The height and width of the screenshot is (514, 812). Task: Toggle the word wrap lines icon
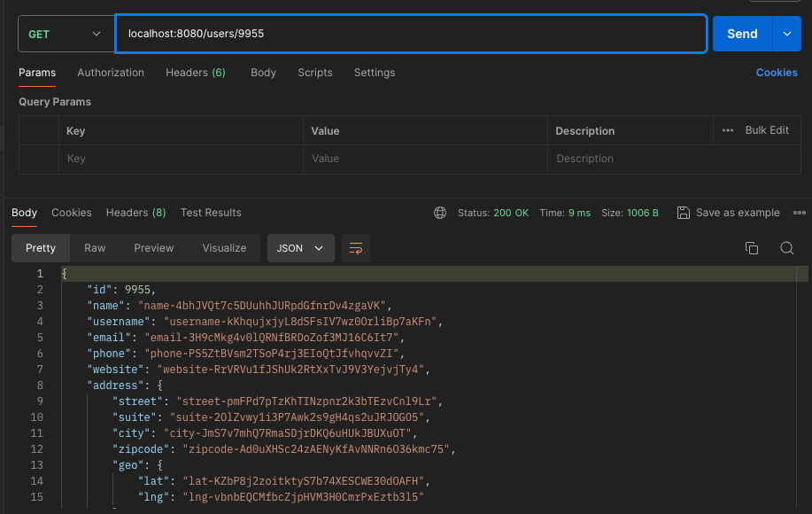click(x=356, y=248)
